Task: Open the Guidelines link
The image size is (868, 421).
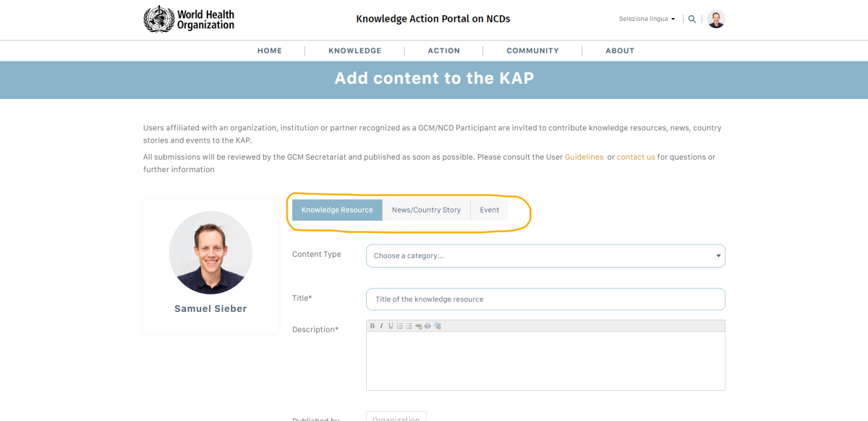Action: 584,157
